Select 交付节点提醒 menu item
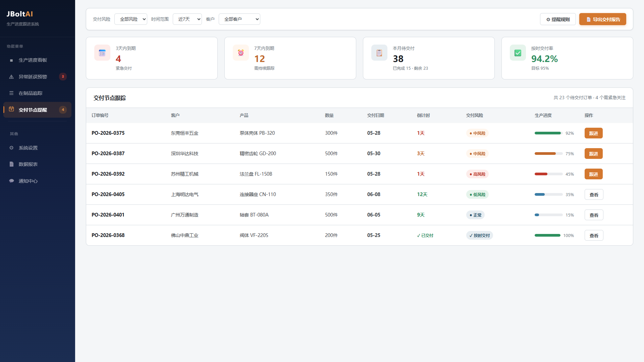Image resolution: width=644 pixels, height=362 pixels. click(37, 110)
